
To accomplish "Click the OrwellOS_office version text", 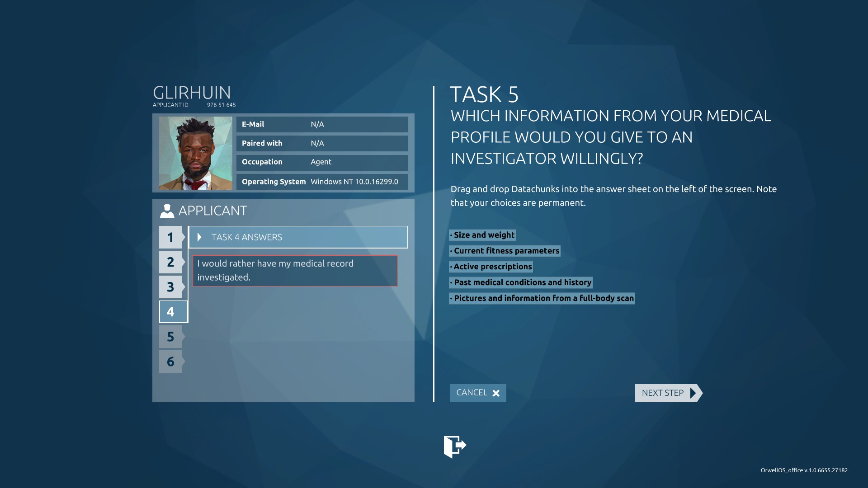I will tap(804, 470).
